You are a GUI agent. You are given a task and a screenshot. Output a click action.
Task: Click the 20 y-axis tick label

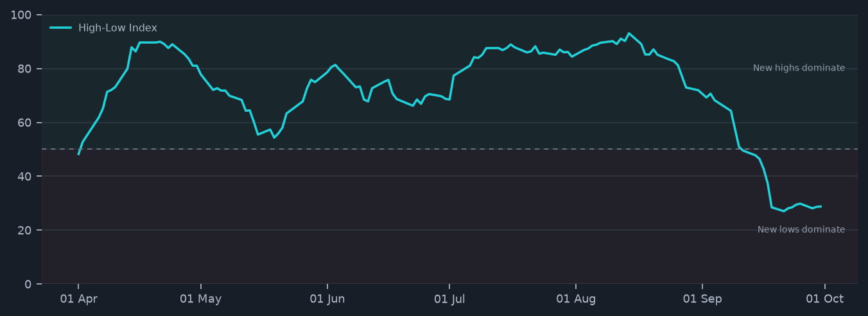point(24,230)
